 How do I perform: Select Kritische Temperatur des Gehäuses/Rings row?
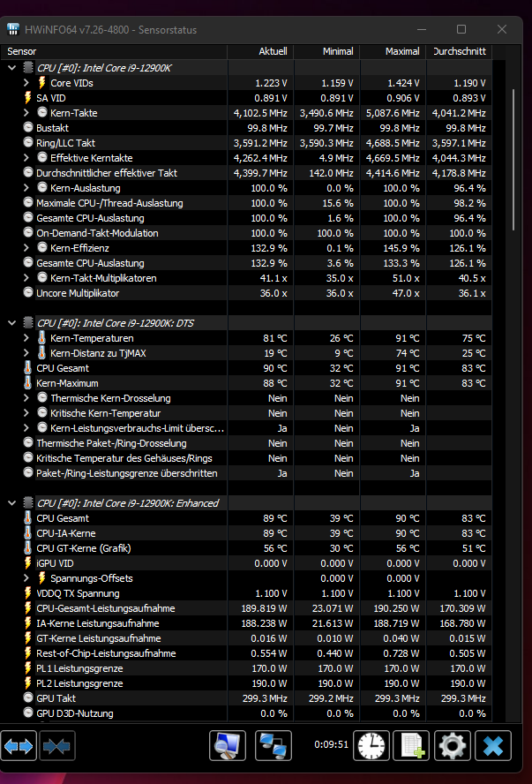247,458
